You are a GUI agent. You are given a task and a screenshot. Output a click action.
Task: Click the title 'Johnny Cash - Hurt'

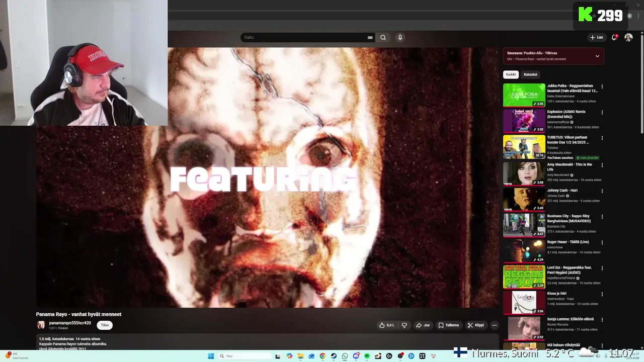click(562, 191)
